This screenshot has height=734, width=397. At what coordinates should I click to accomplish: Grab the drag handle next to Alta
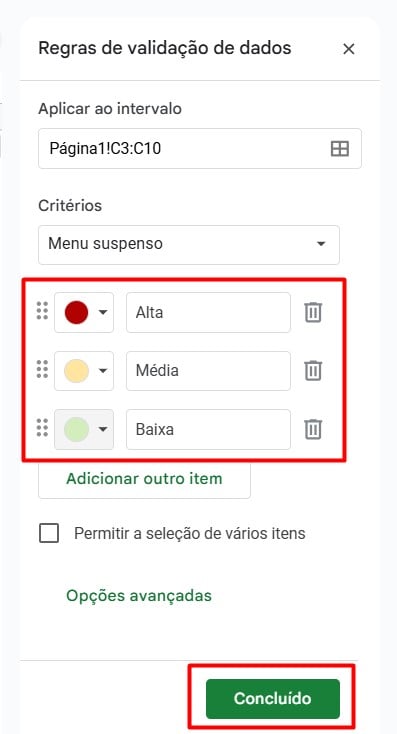click(42, 311)
